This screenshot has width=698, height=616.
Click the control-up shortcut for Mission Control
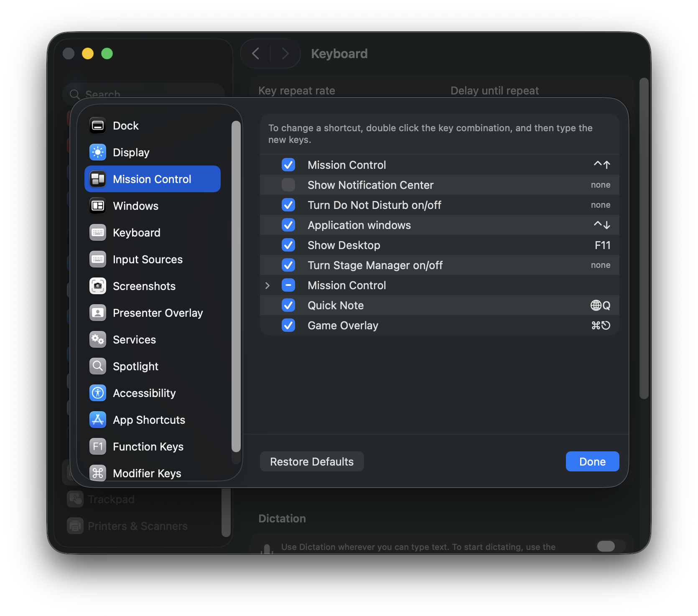[x=602, y=165]
